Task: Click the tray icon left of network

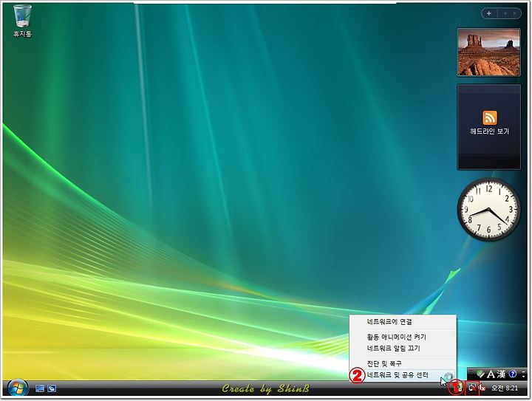Action: coord(460,388)
